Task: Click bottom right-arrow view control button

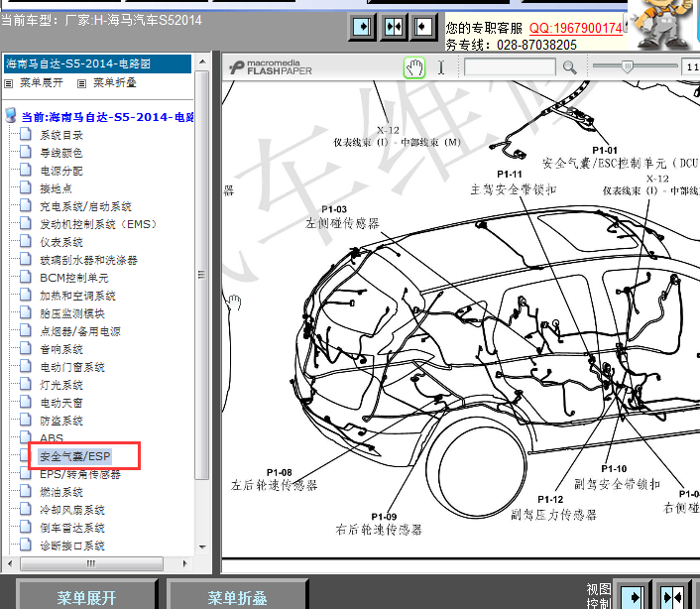Action: [633, 595]
